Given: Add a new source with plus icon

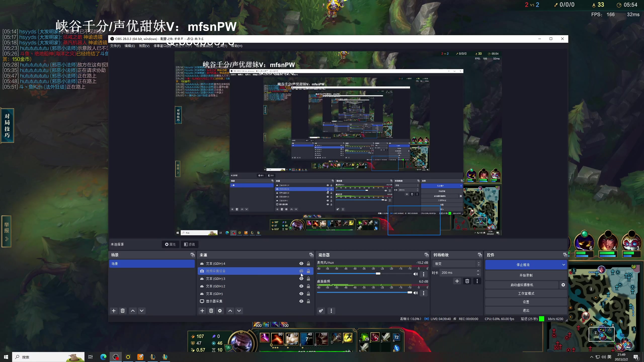Looking at the screenshot, I should (x=202, y=311).
